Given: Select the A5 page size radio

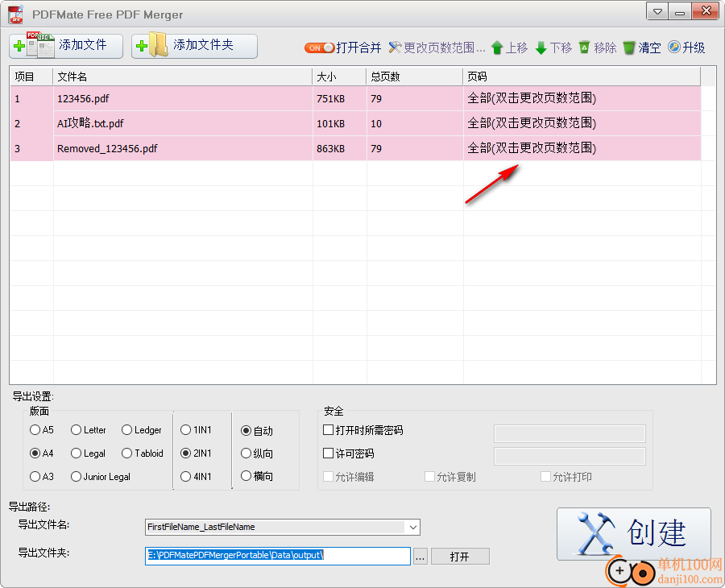Looking at the screenshot, I should tap(35, 430).
